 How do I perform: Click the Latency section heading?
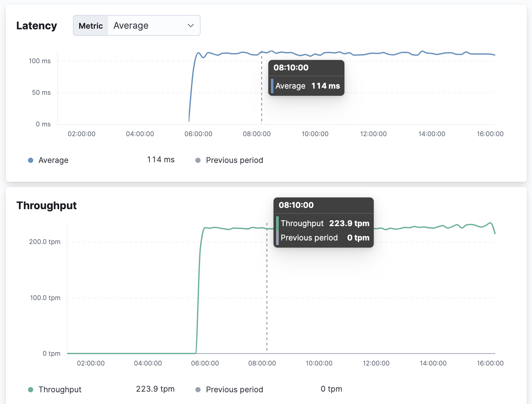click(x=36, y=25)
